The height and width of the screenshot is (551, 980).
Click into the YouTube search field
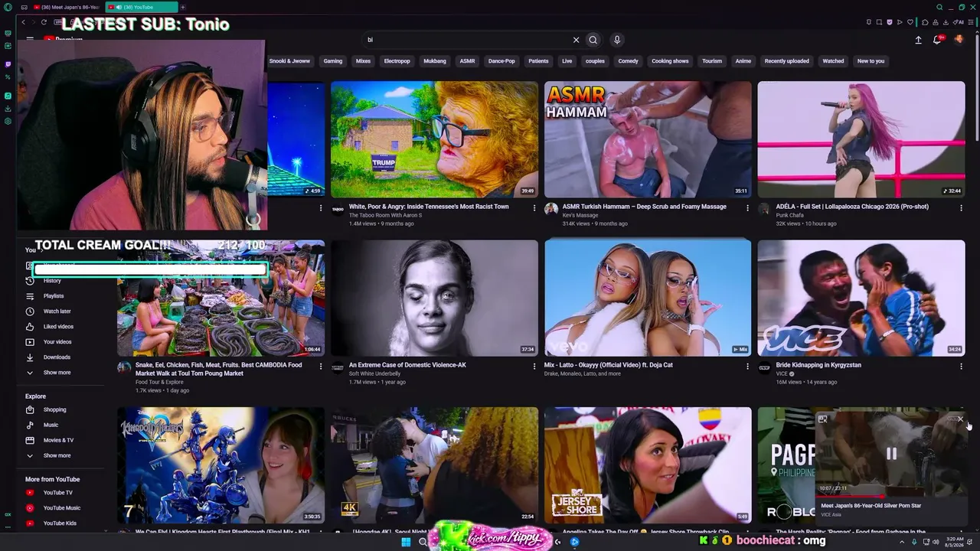(x=467, y=40)
